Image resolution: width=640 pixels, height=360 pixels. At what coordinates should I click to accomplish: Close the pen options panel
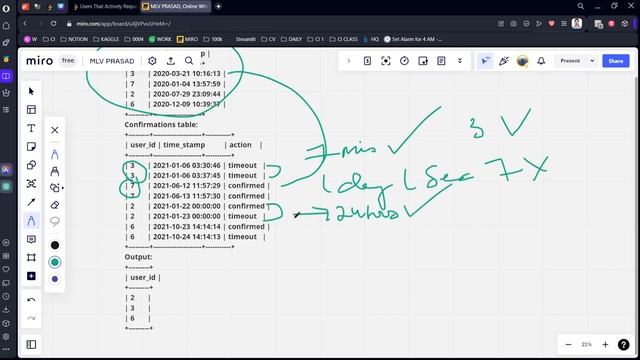point(55,130)
